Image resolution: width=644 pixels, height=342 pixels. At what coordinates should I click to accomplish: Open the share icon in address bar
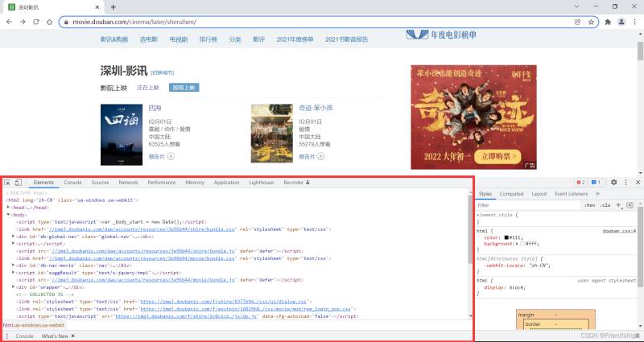pos(577,23)
